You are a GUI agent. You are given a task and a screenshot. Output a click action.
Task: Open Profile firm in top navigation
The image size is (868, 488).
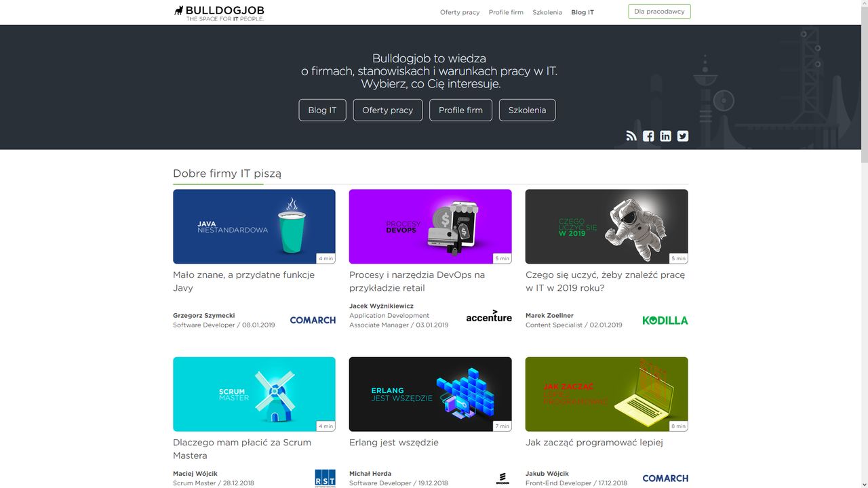tap(506, 12)
